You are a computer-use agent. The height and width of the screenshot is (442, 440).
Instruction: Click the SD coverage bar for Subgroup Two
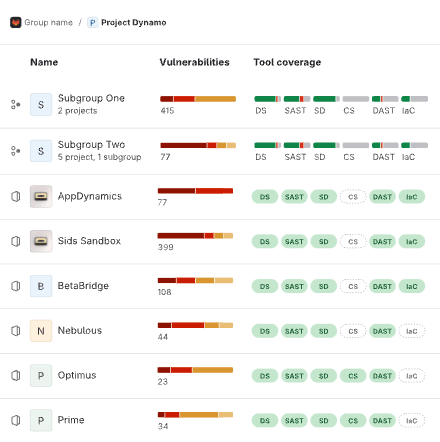click(x=326, y=145)
